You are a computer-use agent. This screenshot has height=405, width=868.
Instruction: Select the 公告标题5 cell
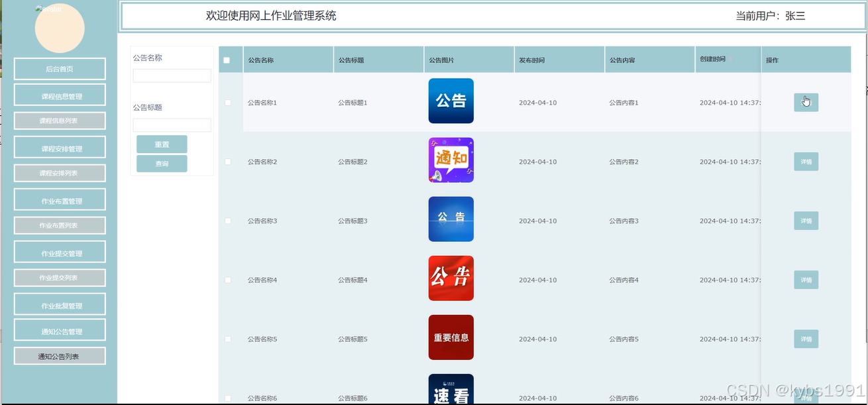[x=353, y=339]
